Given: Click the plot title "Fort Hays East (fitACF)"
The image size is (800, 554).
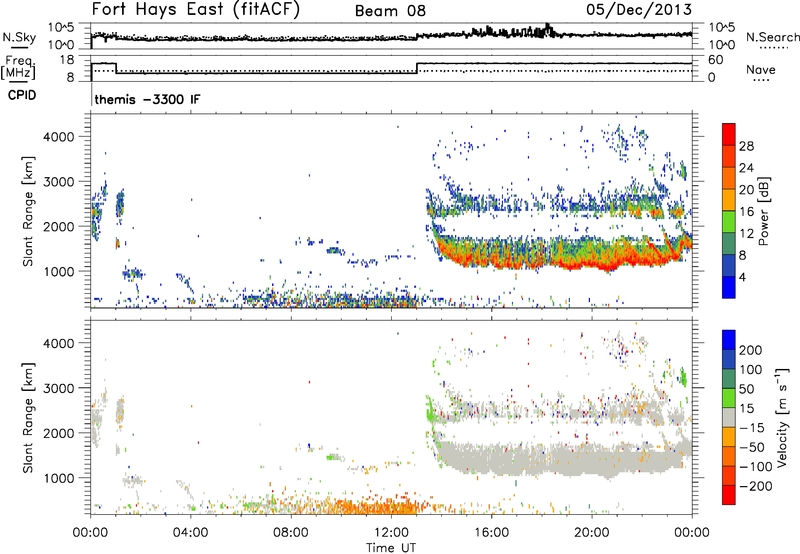Looking at the screenshot, I should pos(196,9).
